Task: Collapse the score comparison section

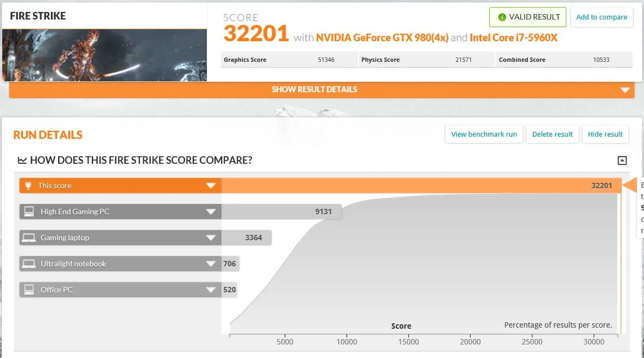Action: (x=622, y=161)
